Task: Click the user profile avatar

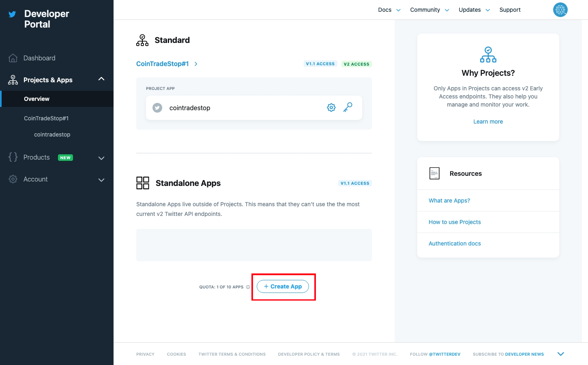Action: (560, 10)
